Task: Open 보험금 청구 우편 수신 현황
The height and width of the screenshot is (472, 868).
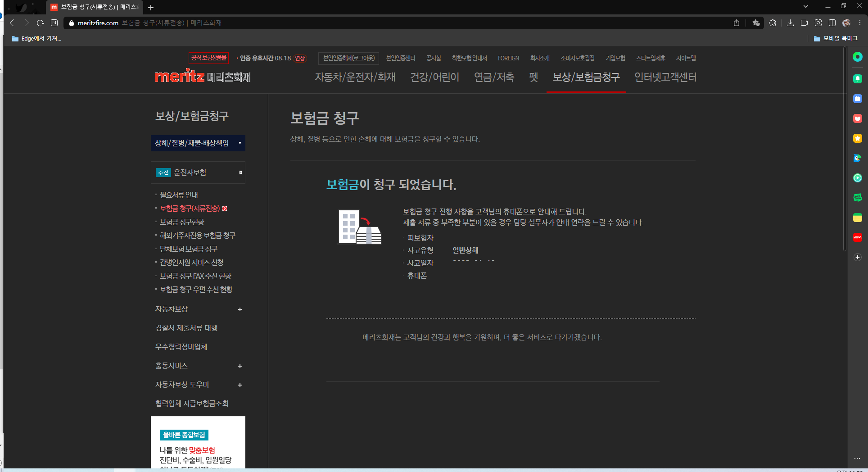Action: click(196, 290)
